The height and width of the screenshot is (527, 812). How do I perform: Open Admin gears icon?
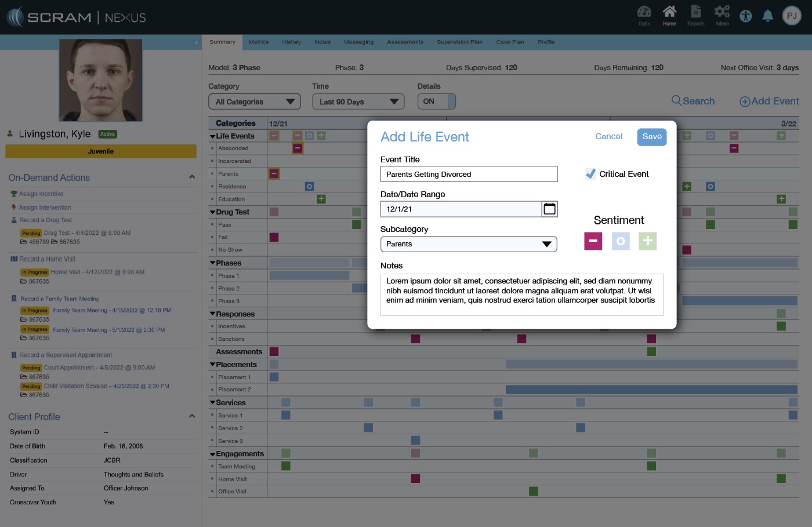722,13
